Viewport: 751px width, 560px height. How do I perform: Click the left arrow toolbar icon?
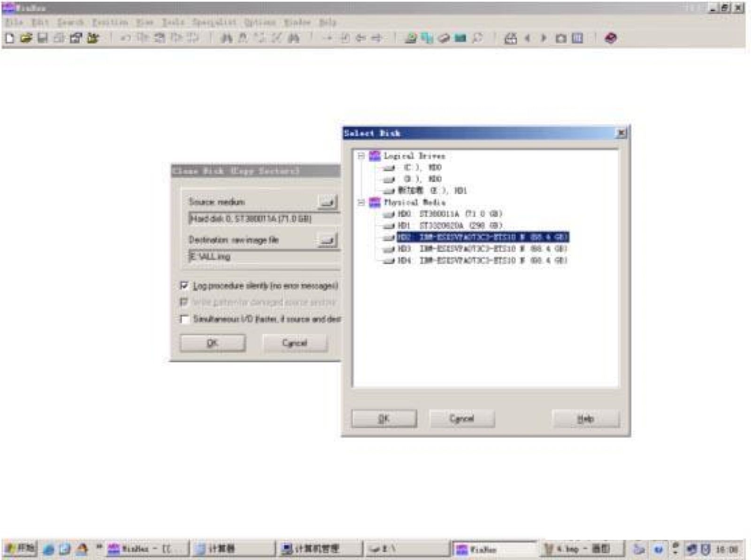(528, 38)
